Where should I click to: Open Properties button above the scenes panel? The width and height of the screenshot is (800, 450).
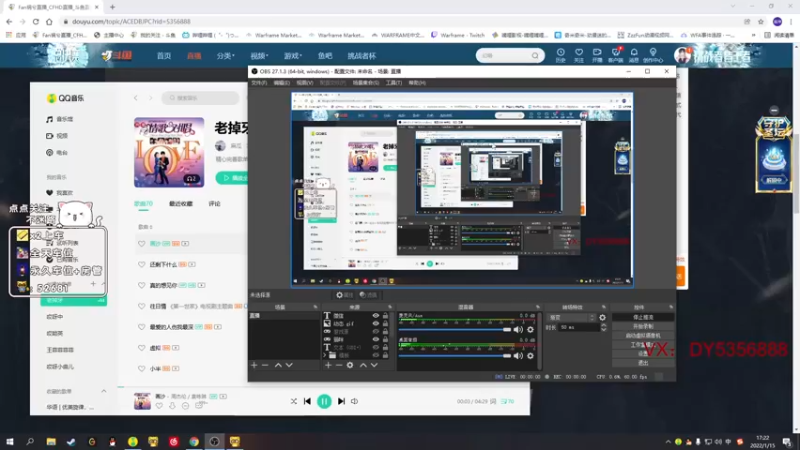tap(344, 295)
